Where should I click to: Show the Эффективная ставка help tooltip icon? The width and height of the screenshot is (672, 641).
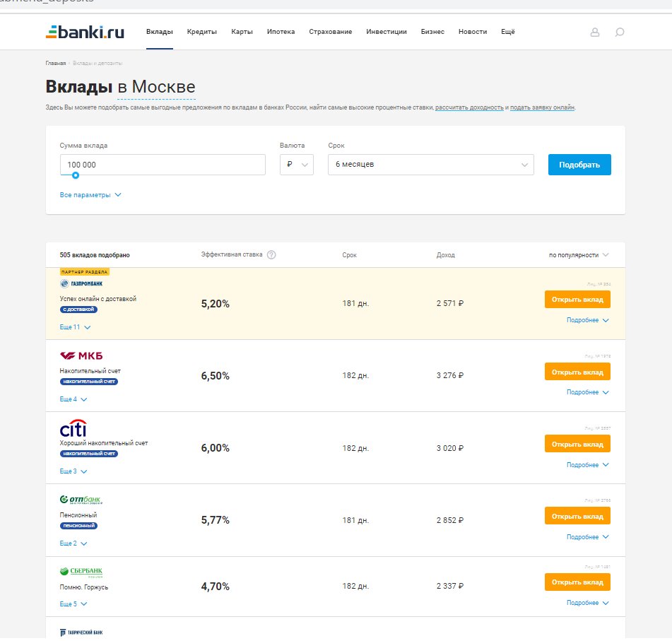tap(271, 254)
